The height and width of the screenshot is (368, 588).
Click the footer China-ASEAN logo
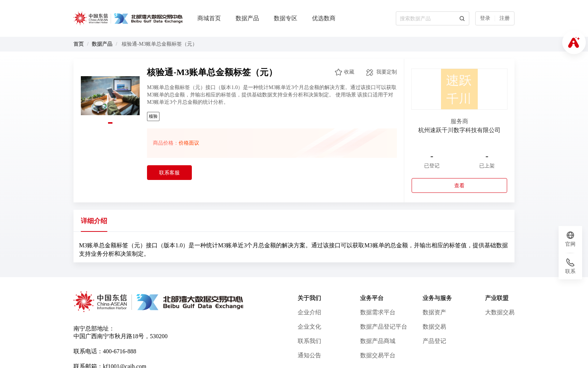coord(100,302)
